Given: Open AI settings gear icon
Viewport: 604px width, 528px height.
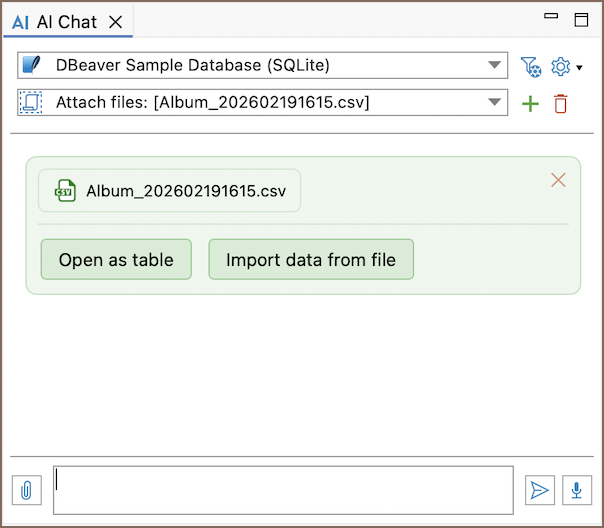Looking at the screenshot, I should [560, 67].
